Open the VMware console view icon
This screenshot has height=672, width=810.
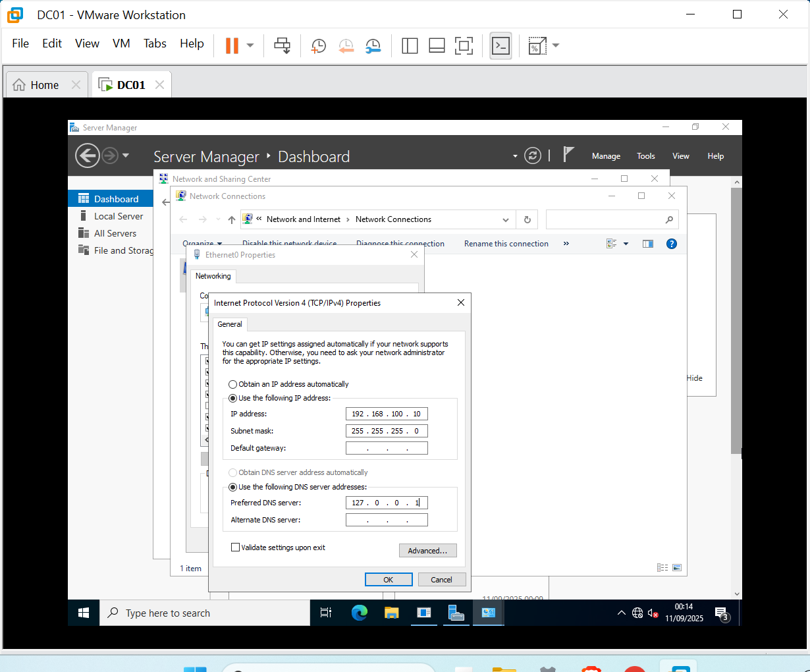[x=501, y=45]
